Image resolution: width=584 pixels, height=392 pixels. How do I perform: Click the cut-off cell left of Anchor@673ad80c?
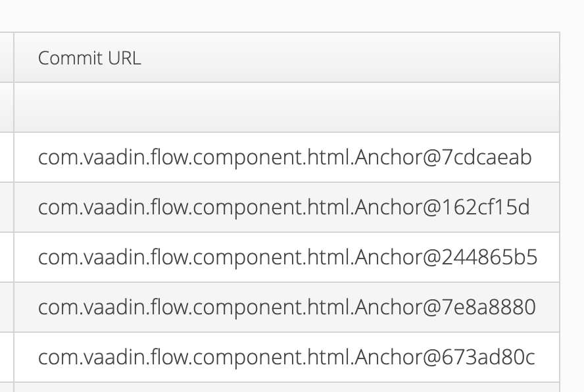(x=6, y=357)
